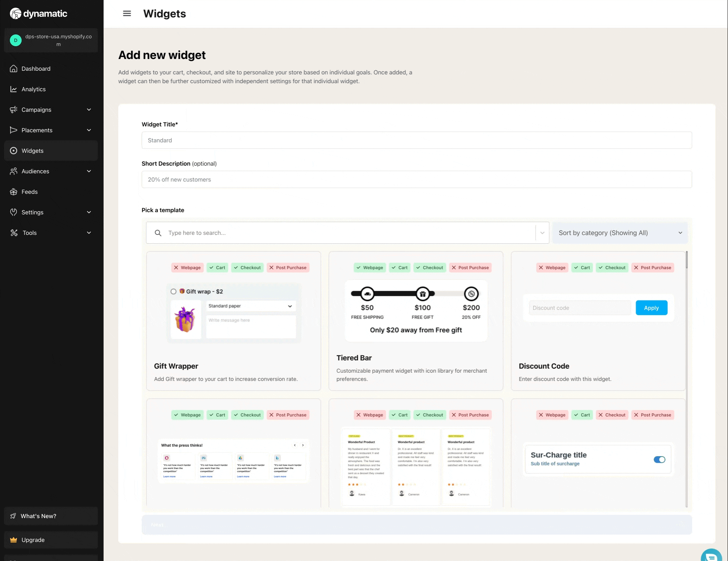This screenshot has height=561, width=728.
Task: Toggle the Sur-Charge title switch
Action: click(x=659, y=459)
